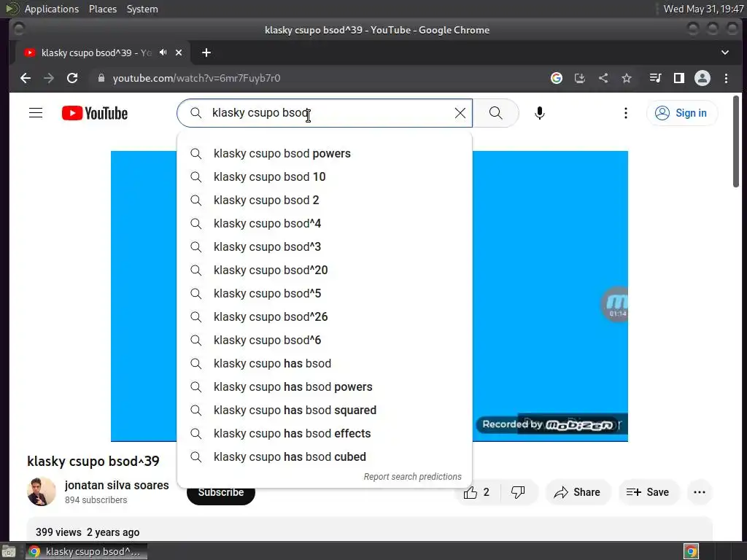Subscribe to jonatan silva soares
The width and height of the screenshot is (747, 560).
221,494
